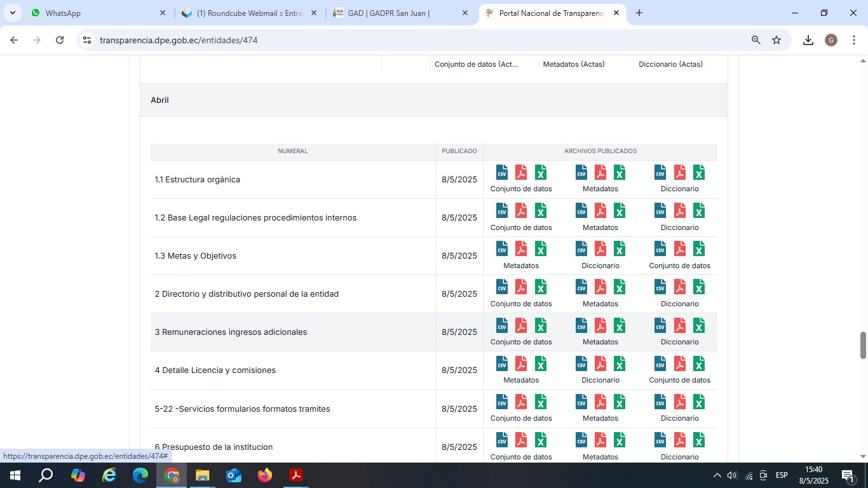Download Excel of Remuneraciones Diccionario

pyautogui.click(x=699, y=325)
